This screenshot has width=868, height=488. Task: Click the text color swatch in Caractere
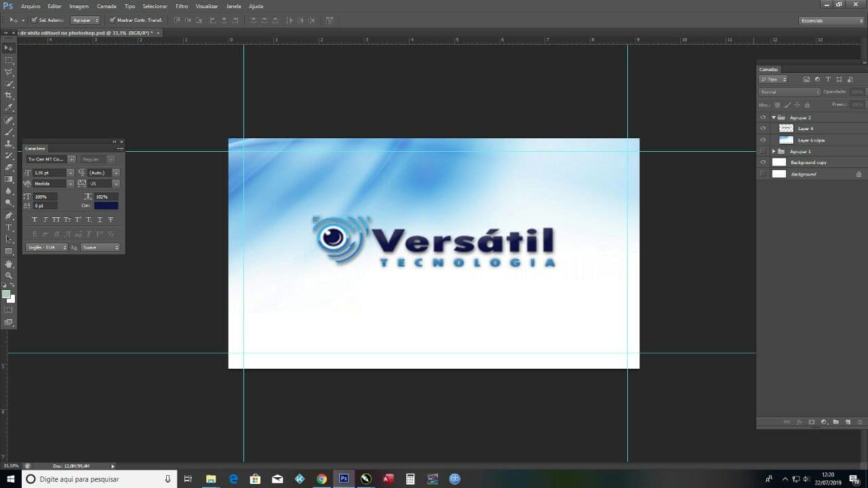pyautogui.click(x=106, y=205)
